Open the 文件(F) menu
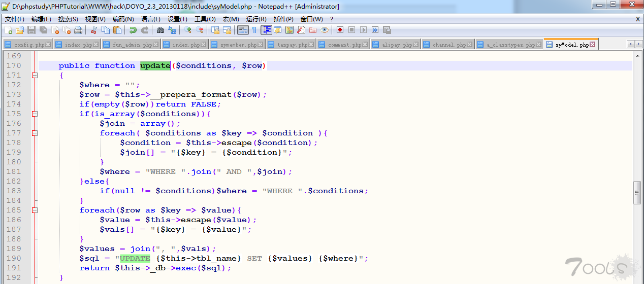This screenshot has width=644, height=284. click(x=15, y=19)
